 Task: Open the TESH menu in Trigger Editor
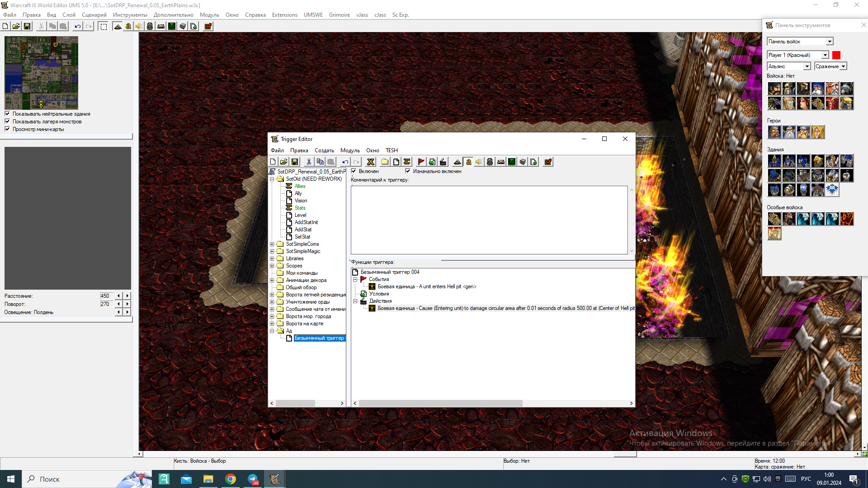point(392,150)
